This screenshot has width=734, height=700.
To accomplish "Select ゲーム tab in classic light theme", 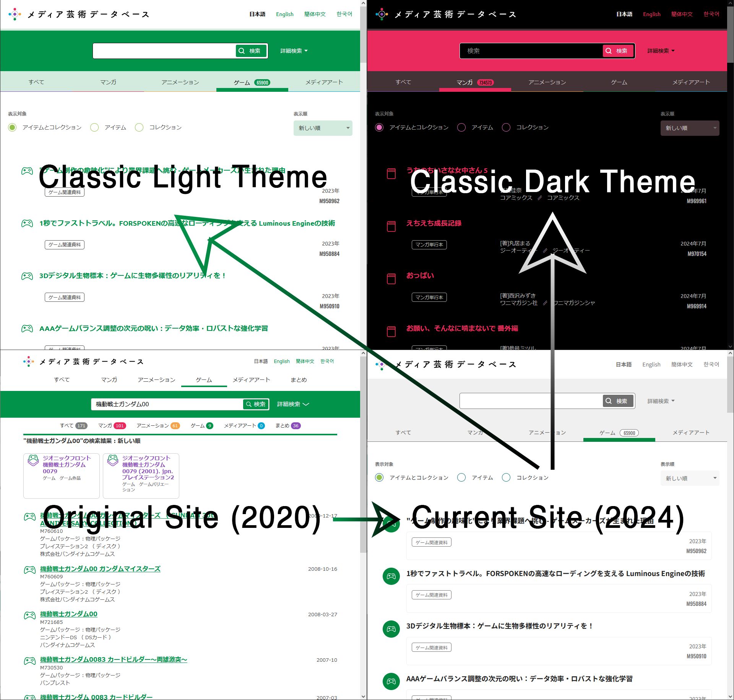I will coord(252,82).
